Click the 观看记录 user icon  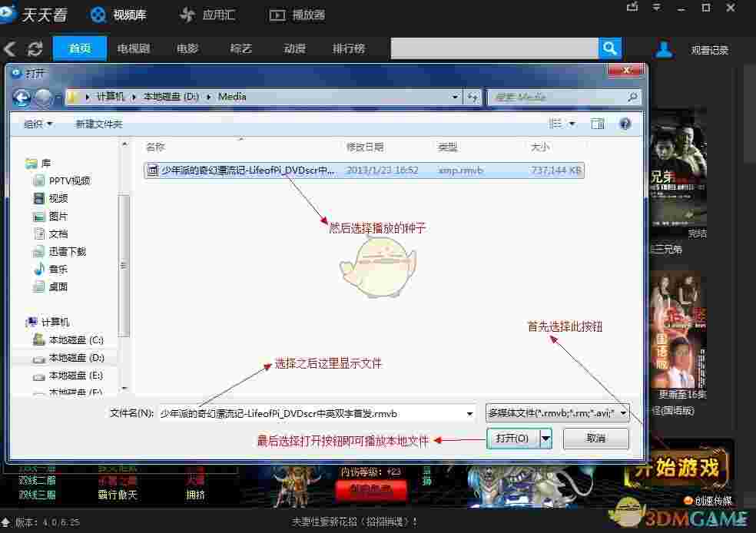(664, 49)
